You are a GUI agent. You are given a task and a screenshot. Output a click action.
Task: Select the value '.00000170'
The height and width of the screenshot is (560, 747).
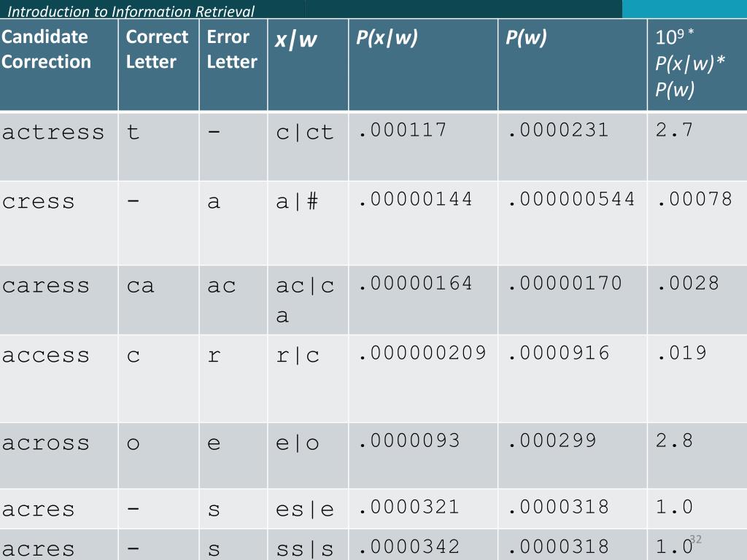pos(565,284)
